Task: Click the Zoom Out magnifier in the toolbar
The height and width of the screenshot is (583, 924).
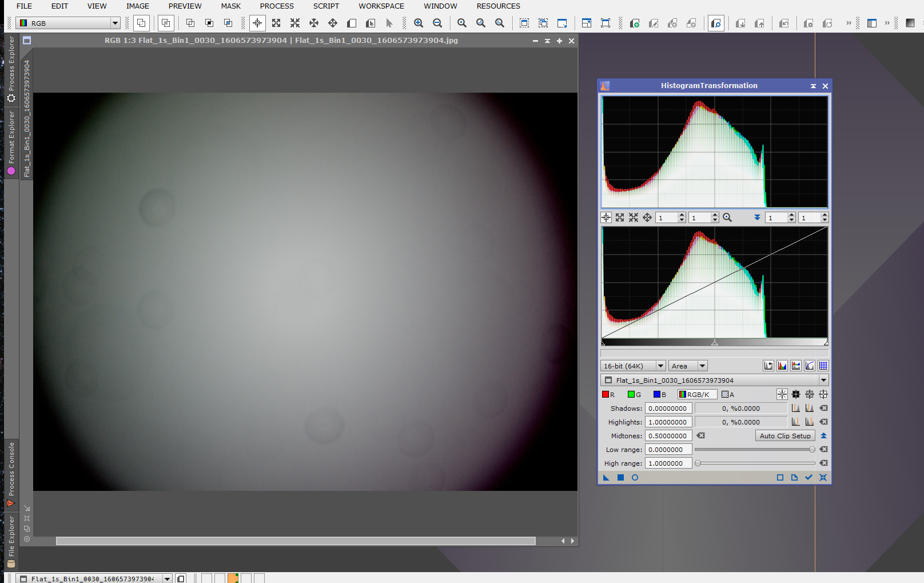Action: point(437,23)
